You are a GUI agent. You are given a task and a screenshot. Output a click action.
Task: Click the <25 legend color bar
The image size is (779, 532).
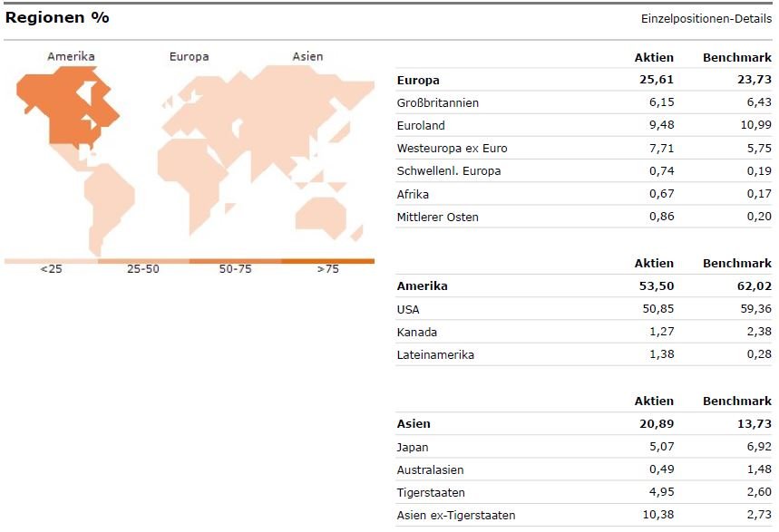(x=51, y=261)
